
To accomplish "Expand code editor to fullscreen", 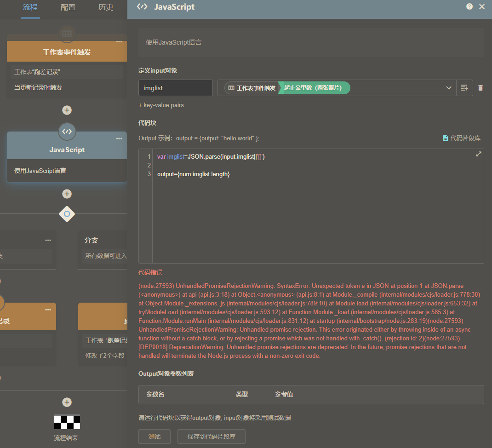I will [x=478, y=154].
